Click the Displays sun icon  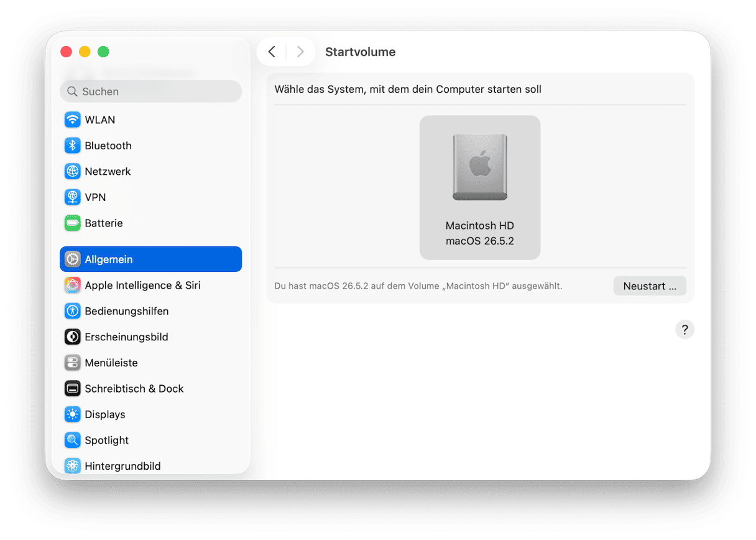click(73, 414)
